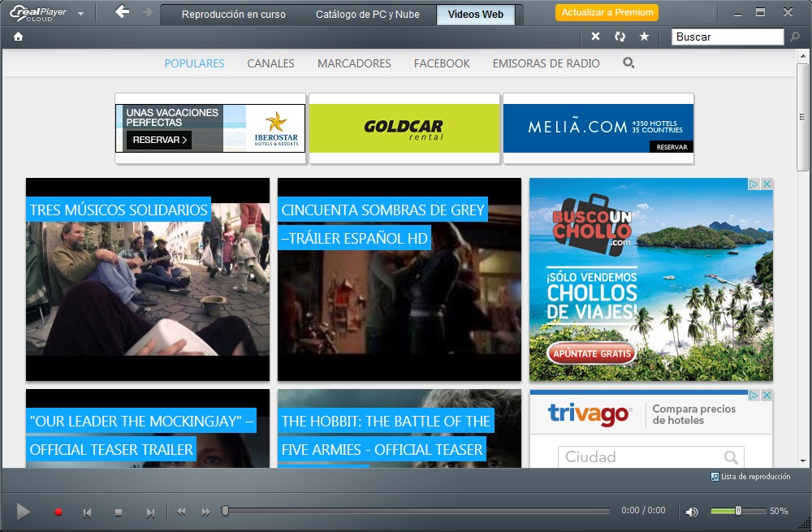Screen dimensions: 812x532
Task: Go back with the left arrow
Action: (123, 11)
